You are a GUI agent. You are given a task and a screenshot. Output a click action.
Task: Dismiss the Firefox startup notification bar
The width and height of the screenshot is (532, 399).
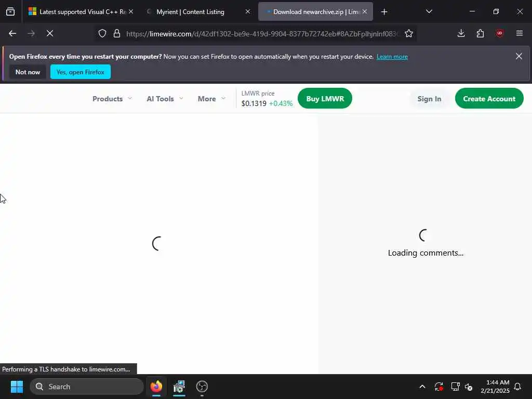tap(519, 56)
